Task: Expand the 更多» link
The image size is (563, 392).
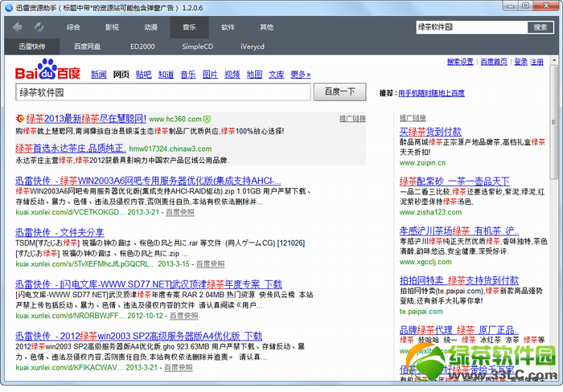Action: [x=301, y=74]
